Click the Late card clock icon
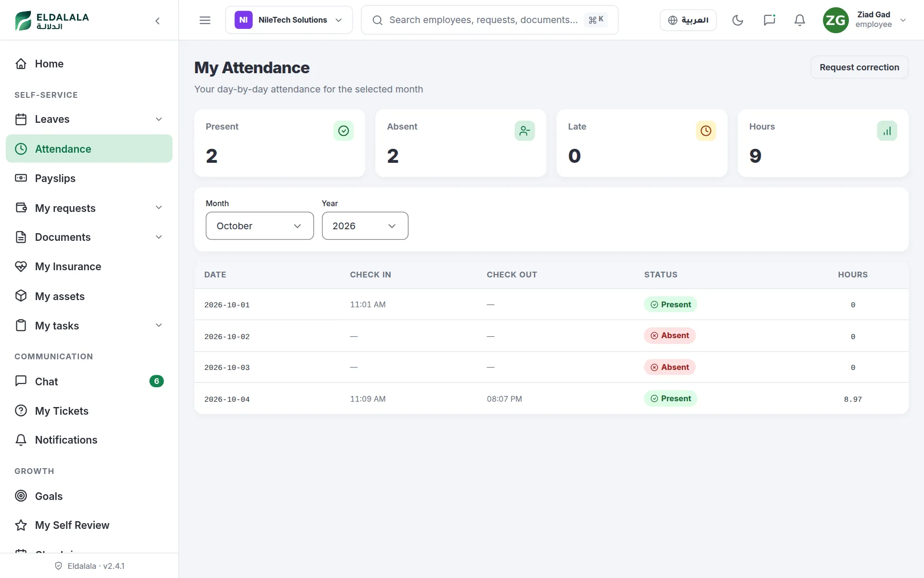This screenshot has width=924, height=578. click(x=706, y=131)
